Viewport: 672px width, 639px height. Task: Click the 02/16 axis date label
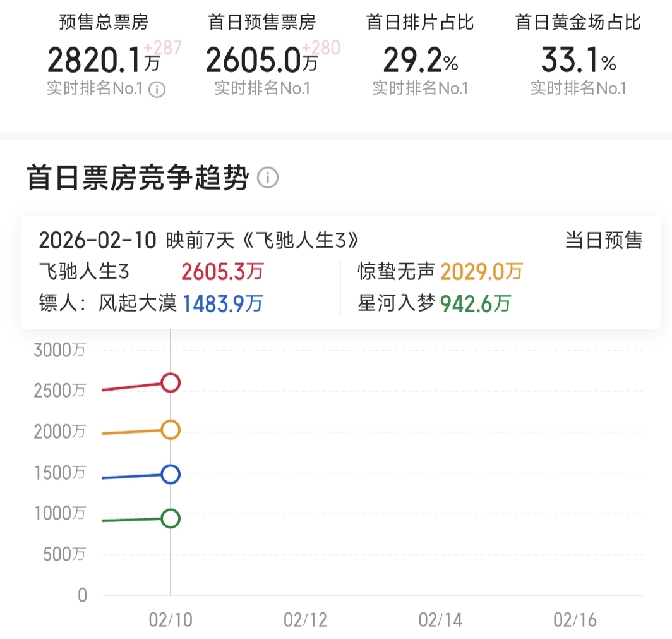point(575,620)
